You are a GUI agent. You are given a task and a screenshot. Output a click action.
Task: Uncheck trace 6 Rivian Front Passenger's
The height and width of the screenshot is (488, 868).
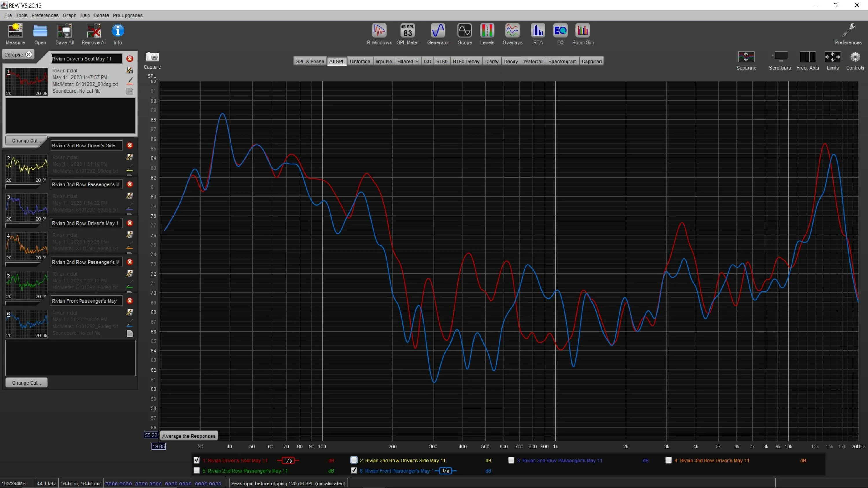[354, 470]
